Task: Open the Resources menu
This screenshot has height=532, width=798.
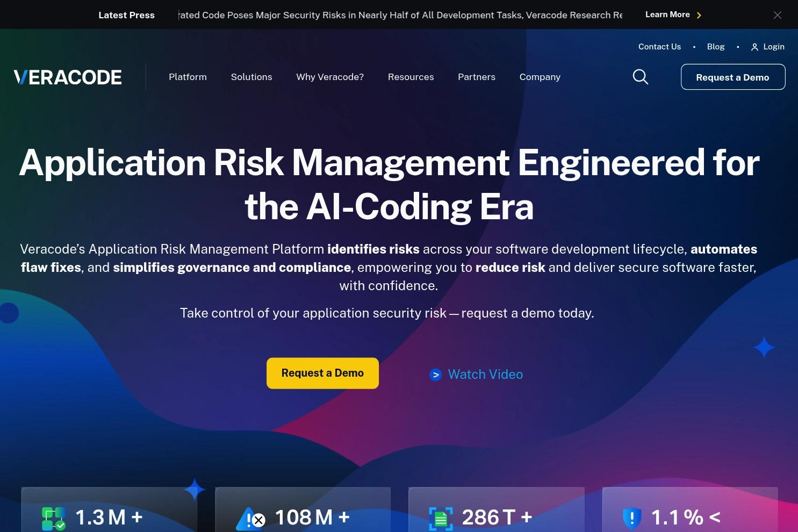Action: point(411,77)
